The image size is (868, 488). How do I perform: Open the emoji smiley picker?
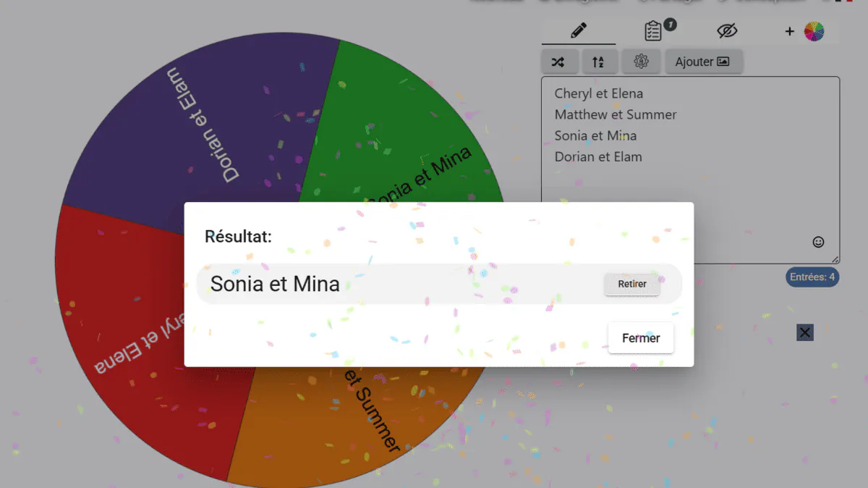pos(818,243)
